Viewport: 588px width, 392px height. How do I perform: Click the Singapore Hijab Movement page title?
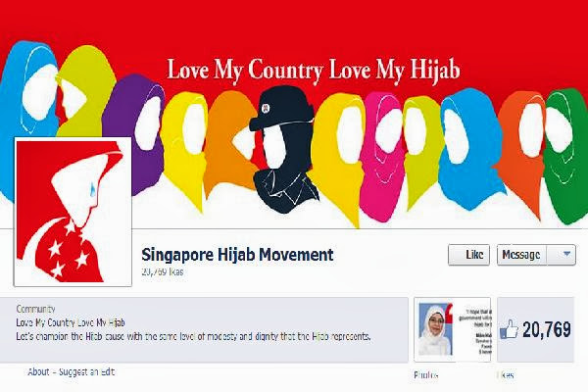click(x=237, y=255)
